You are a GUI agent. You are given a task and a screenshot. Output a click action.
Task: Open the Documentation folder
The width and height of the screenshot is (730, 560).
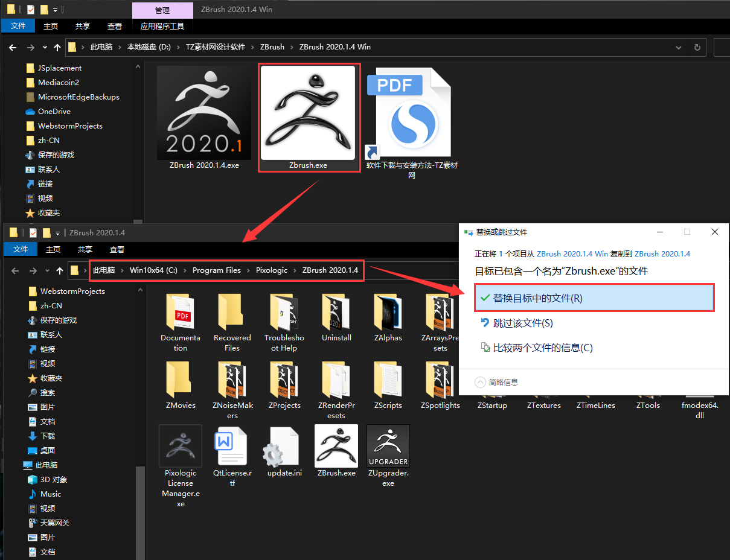(181, 311)
